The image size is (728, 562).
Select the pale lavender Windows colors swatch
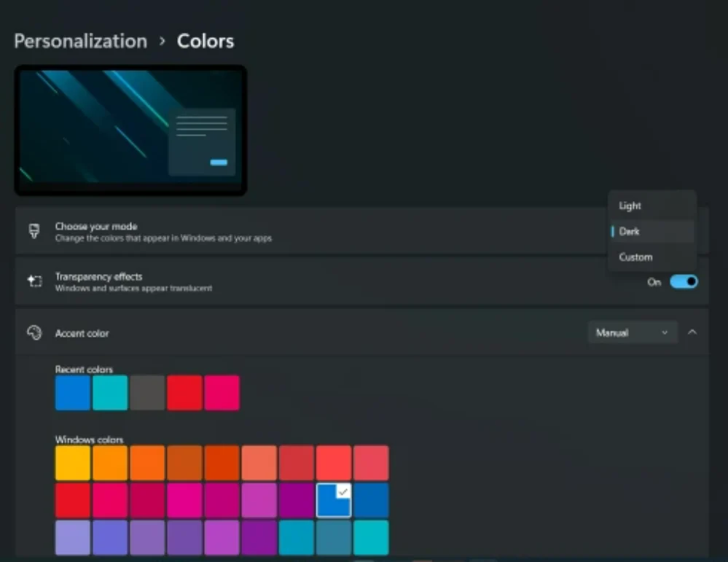pos(73,537)
